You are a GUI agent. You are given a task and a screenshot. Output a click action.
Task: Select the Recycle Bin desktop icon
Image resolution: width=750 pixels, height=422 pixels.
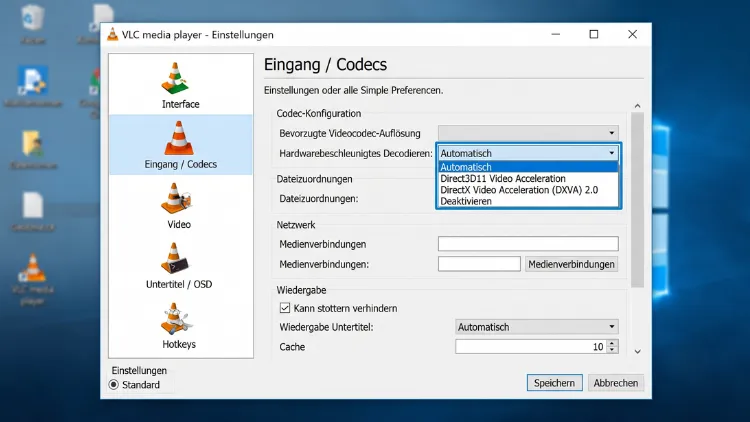33,23
